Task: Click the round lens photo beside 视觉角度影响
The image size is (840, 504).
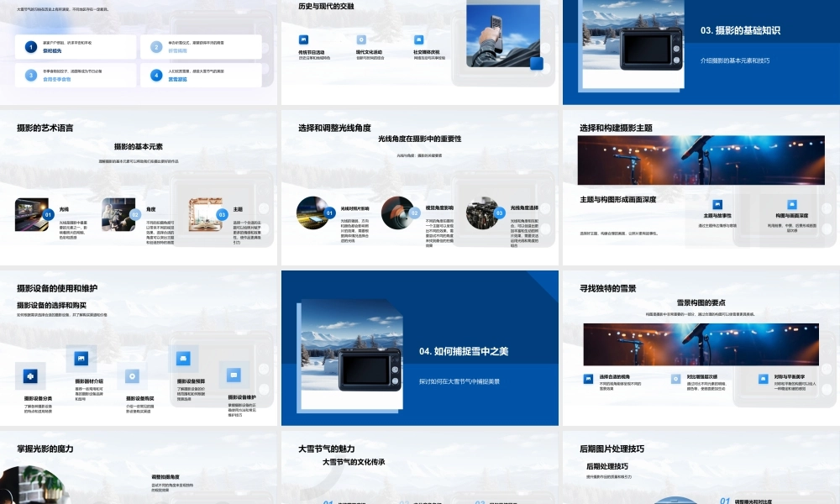Action: coord(397,213)
